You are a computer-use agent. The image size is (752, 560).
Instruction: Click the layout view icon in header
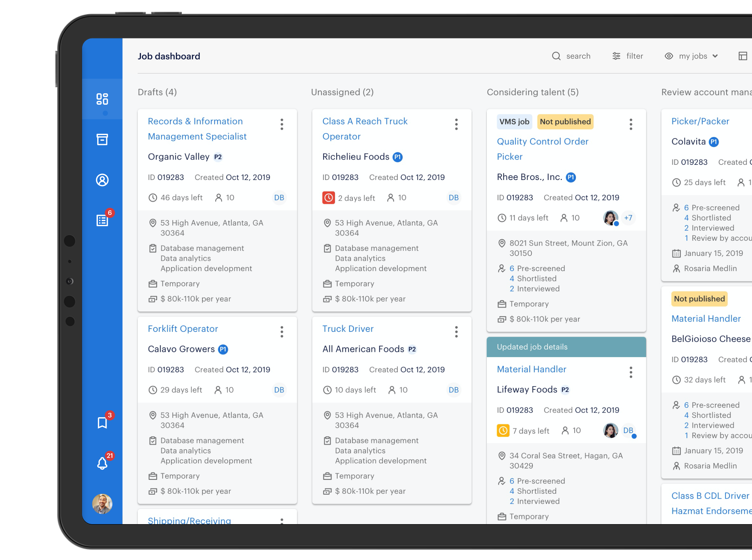(x=743, y=56)
